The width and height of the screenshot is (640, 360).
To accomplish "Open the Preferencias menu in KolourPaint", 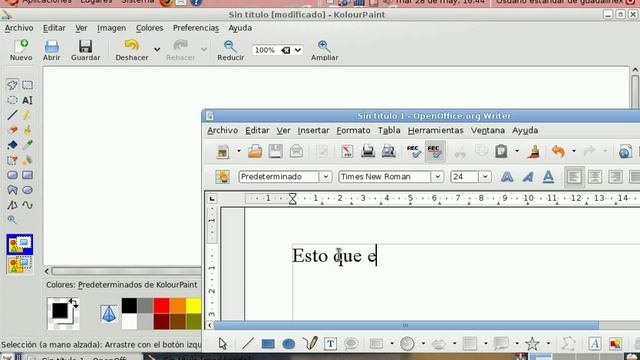I will point(196,28).
